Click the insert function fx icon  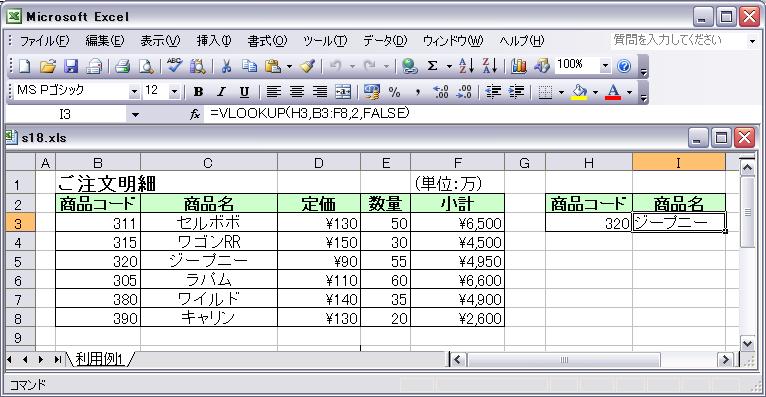195,114
